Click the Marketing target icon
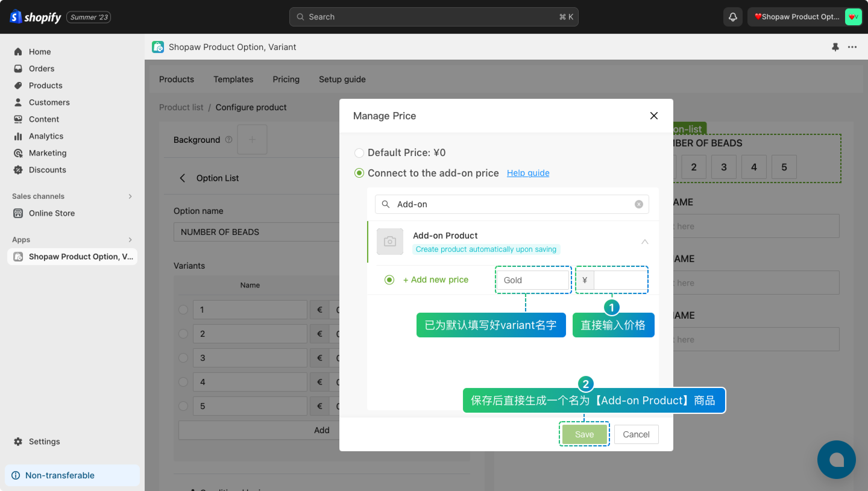 coord(18,153)
